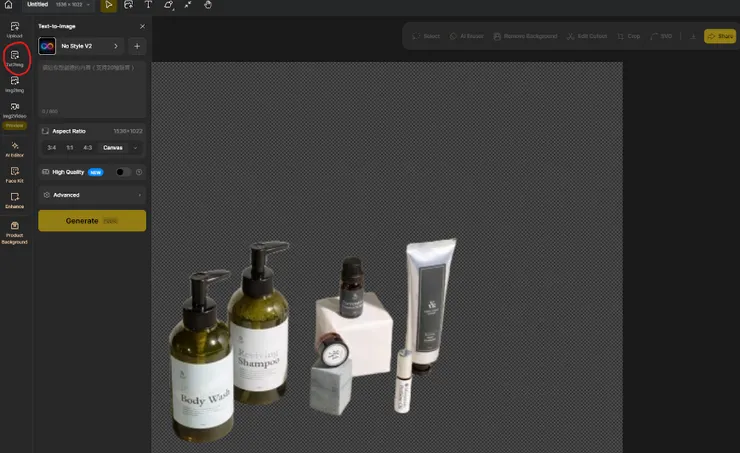Open the AI Editor tool
The image size is (740, 453).
[15, 149]
